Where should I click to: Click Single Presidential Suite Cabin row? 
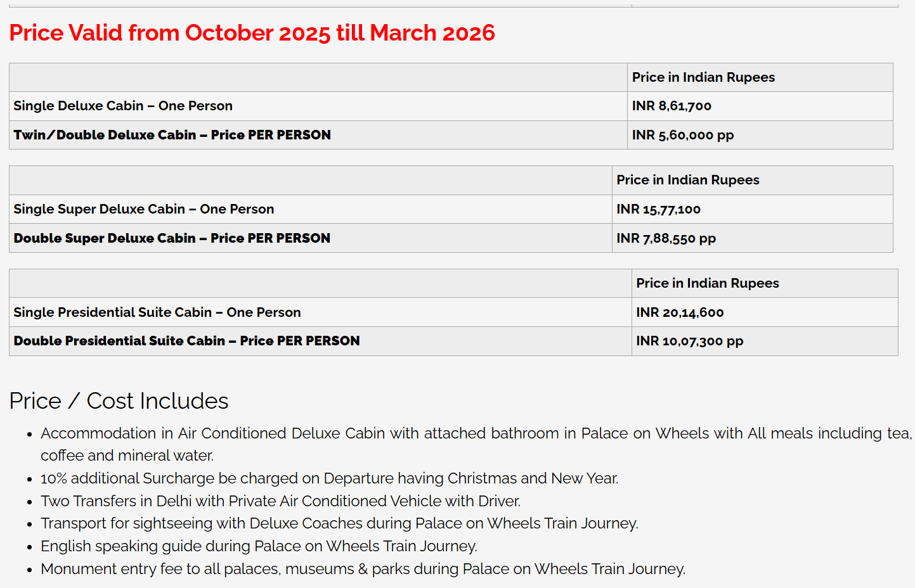click(157, 312)
